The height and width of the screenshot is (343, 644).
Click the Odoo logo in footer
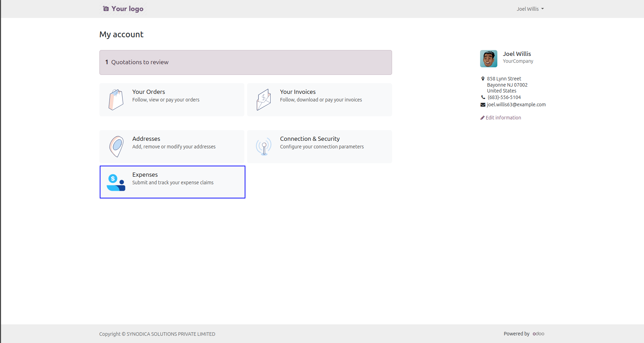pos(538,334)
